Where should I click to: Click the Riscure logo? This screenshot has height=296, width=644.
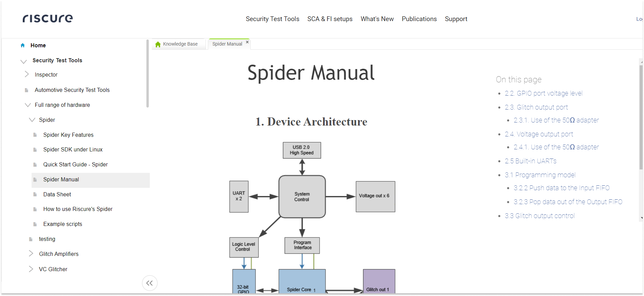48,18
